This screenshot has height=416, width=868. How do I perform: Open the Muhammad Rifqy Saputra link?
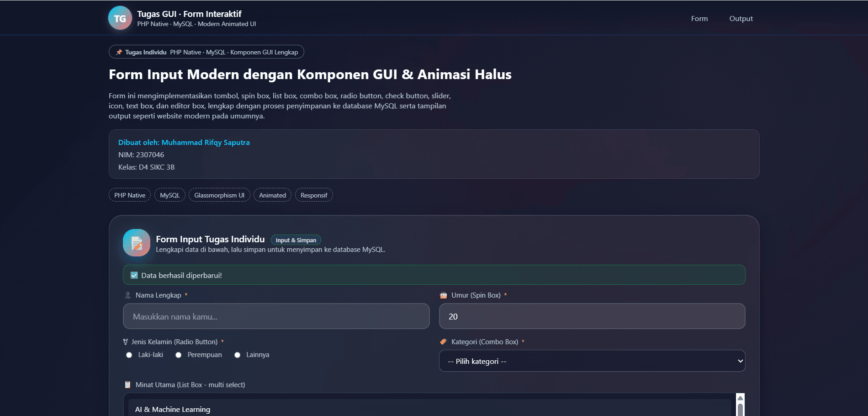(x=206, y=142)
